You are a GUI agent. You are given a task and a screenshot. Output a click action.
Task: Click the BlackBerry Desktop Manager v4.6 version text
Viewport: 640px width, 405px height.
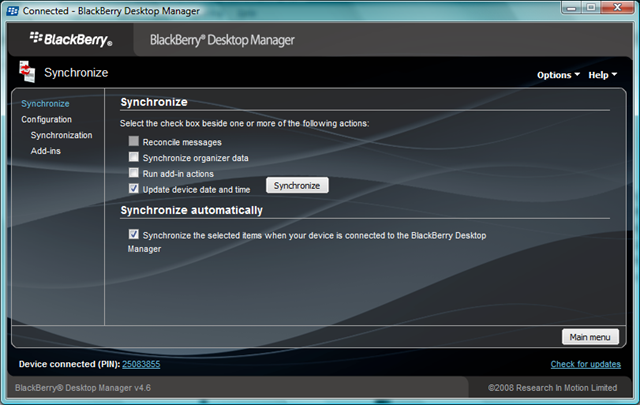83,388
